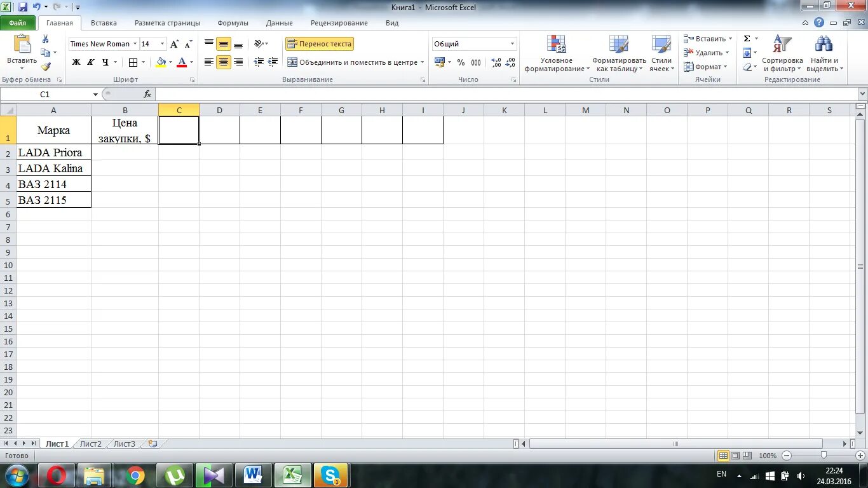The width and height of the screenshot is (868, 488).
Task: Toggle top vertical alignment
Action: [x=209, y=44]
